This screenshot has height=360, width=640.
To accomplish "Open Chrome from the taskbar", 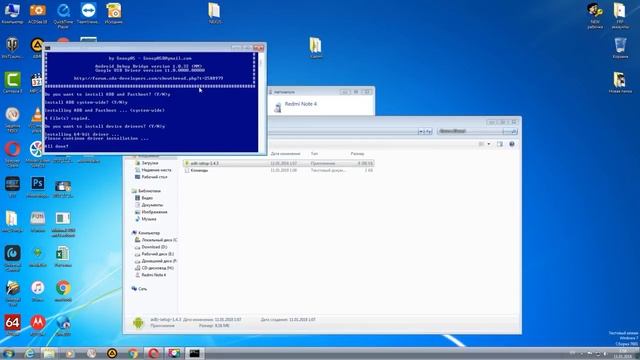I will (x=133, y=353).
